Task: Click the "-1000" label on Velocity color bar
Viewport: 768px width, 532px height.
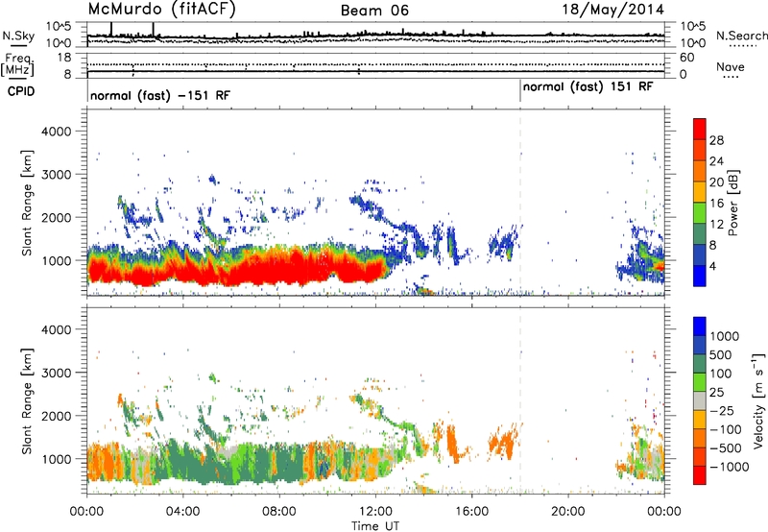Action: (730, 467)
